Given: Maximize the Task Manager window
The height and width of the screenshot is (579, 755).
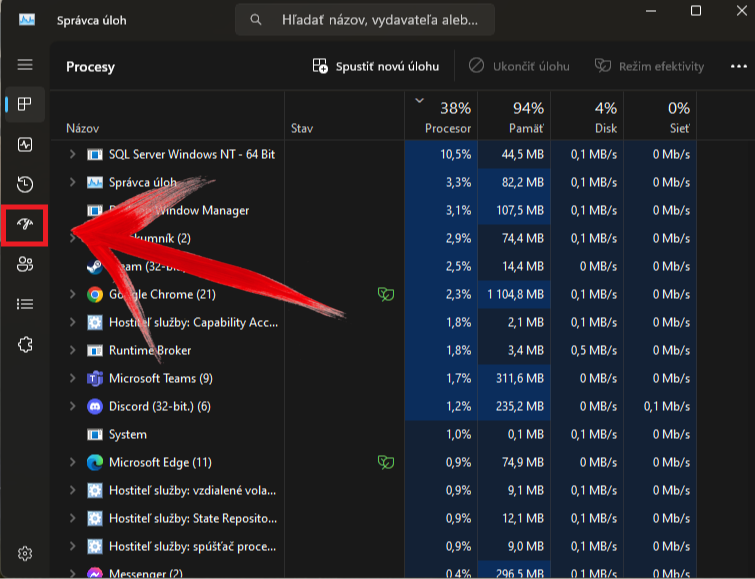Looking at the screenshot, I should [696, 11].
